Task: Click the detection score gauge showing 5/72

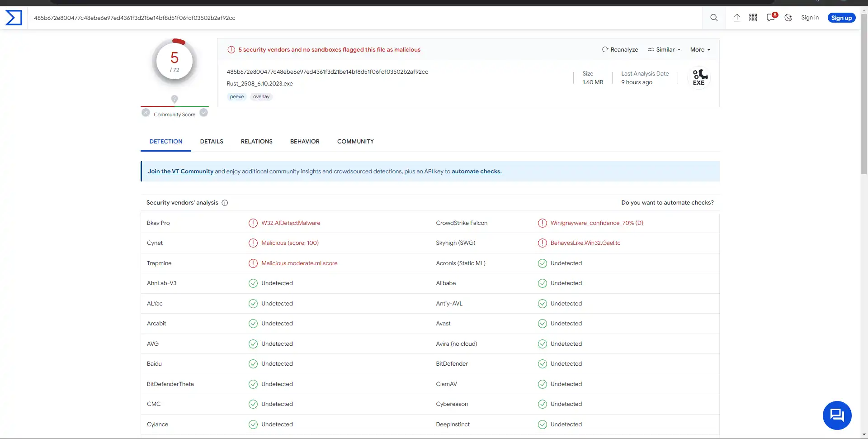Action: (x=175, y=62)
